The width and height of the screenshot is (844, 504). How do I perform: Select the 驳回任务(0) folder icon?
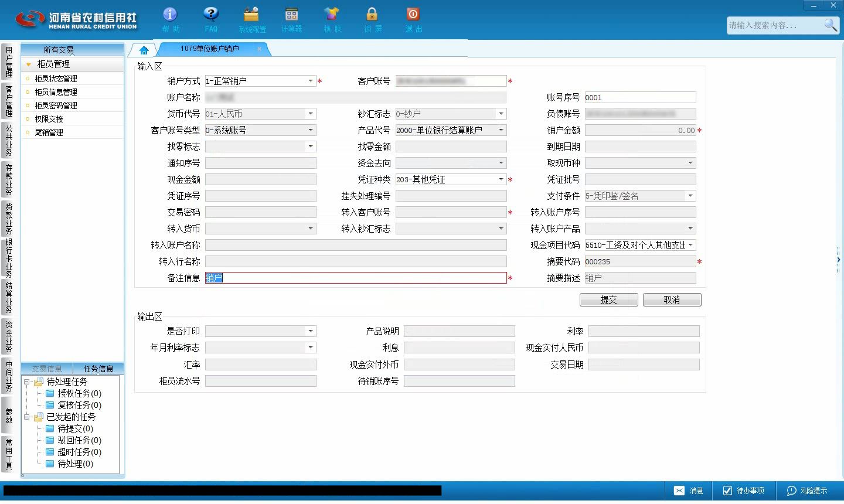(50, 440)
